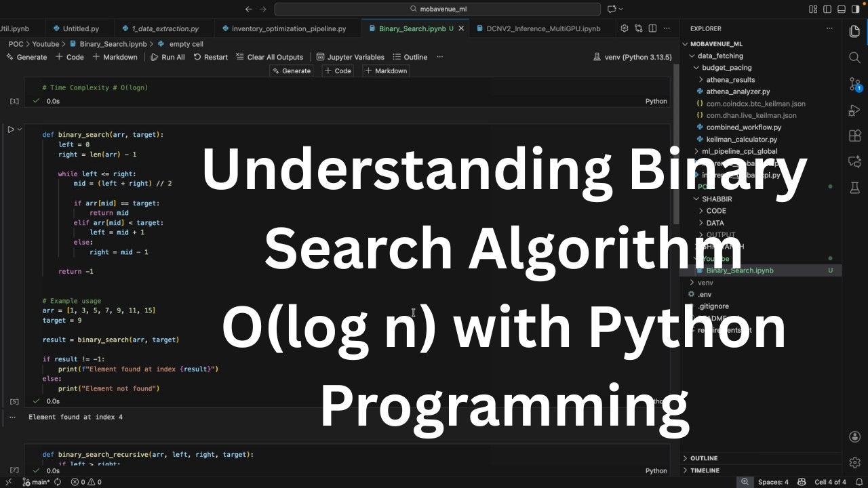Click the main* branch in status bar
The height and width of the screenshot is (488, 868).
click(36, 482)
